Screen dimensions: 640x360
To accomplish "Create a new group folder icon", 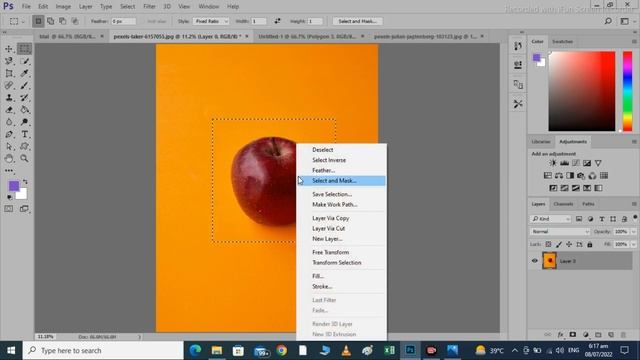I will click(x=598, y=335).
